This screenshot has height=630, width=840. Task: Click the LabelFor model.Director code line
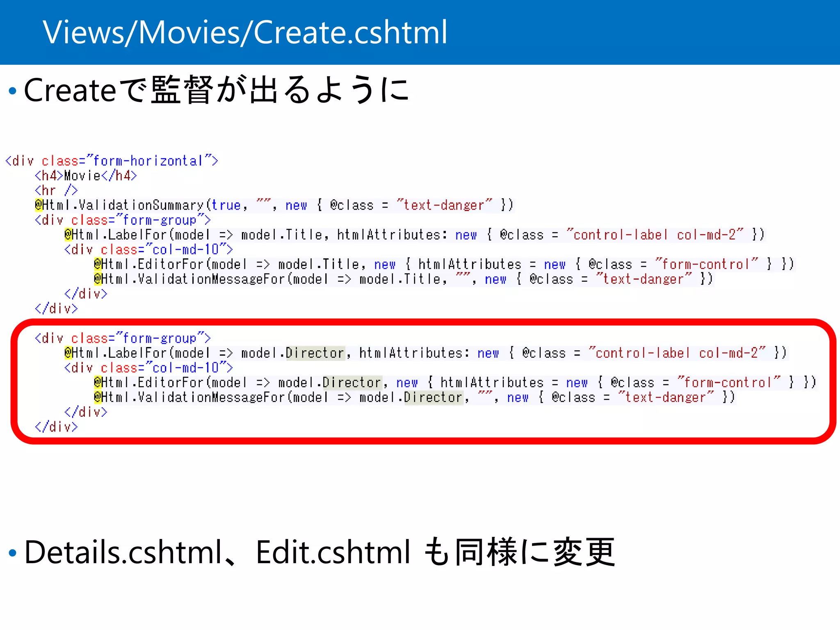(x=426, y=353)
